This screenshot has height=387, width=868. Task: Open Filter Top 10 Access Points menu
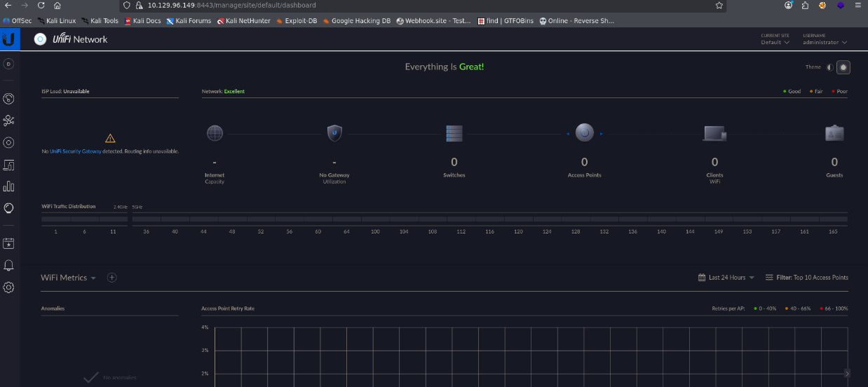coord(807,278)
